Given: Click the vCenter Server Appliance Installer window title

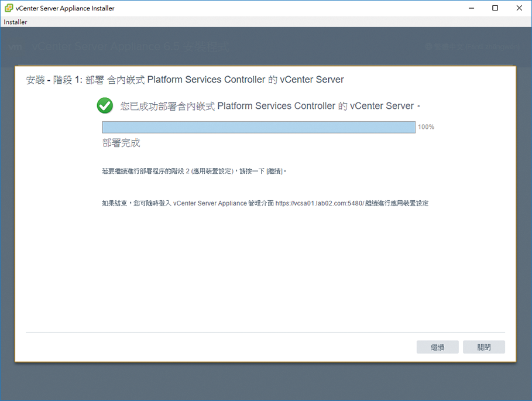Looking at the screenshot, I should click(x=65, y=8).
